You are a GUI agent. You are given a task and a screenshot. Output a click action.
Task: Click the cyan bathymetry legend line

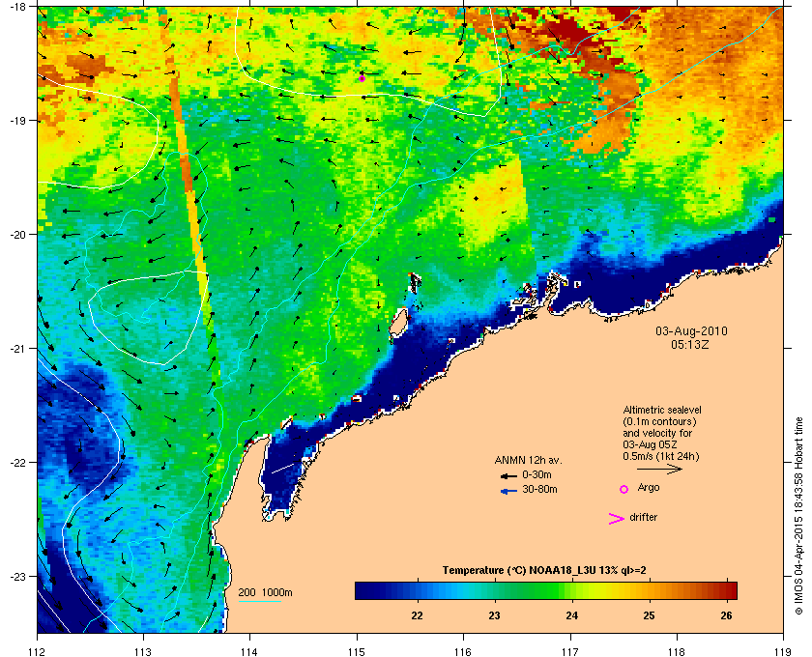point(259,601)
